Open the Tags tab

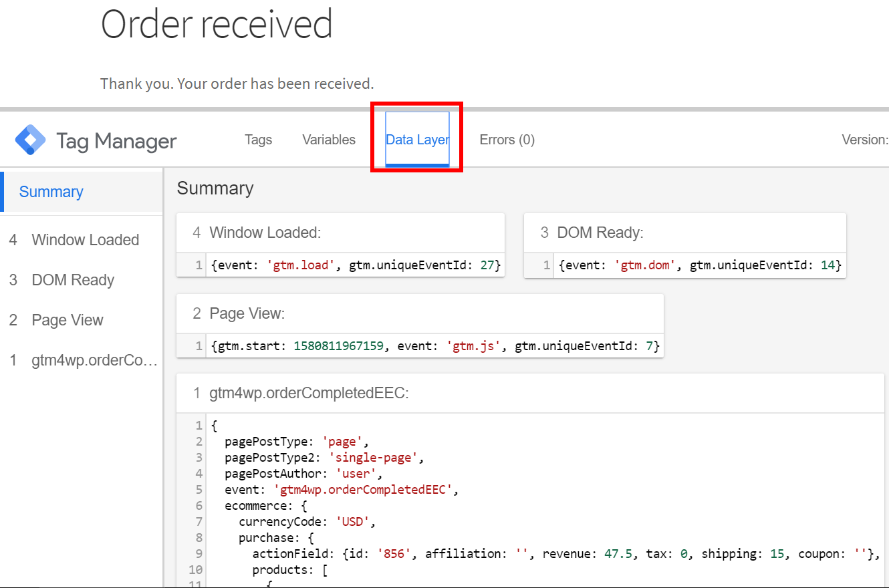(258, 140)
